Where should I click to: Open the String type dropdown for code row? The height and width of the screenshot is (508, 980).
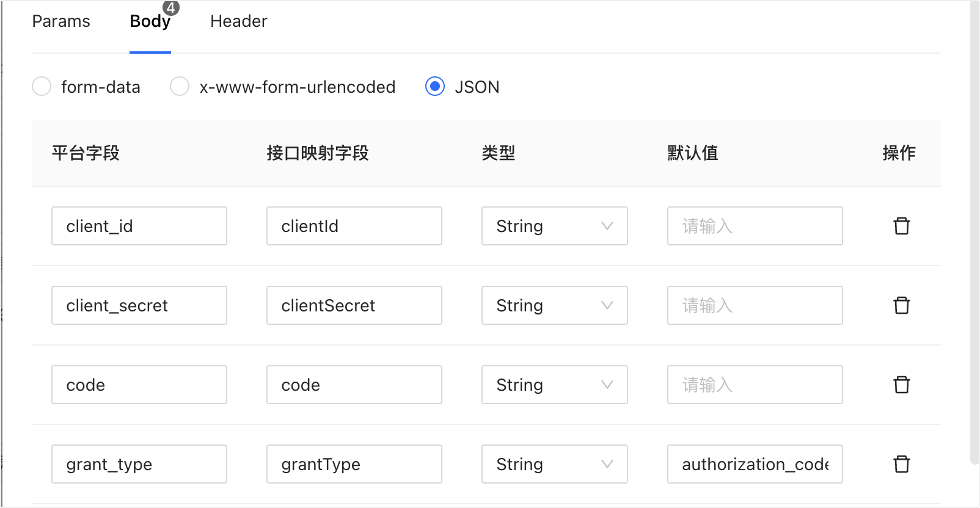point(554,385)
